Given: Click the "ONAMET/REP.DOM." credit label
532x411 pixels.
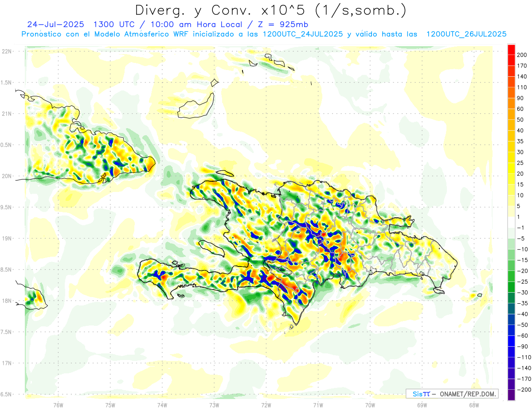Looking at the screenshot, I should (x=467, y=394).
